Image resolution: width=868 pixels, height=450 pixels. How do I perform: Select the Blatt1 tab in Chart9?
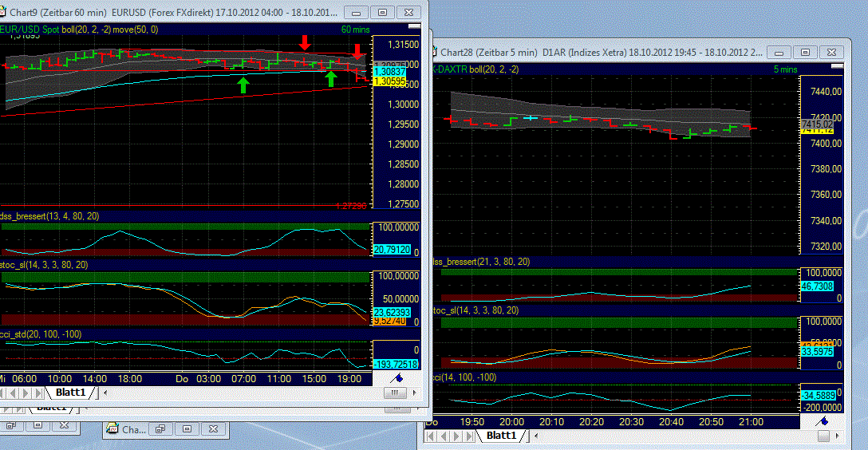click(71, 393)
